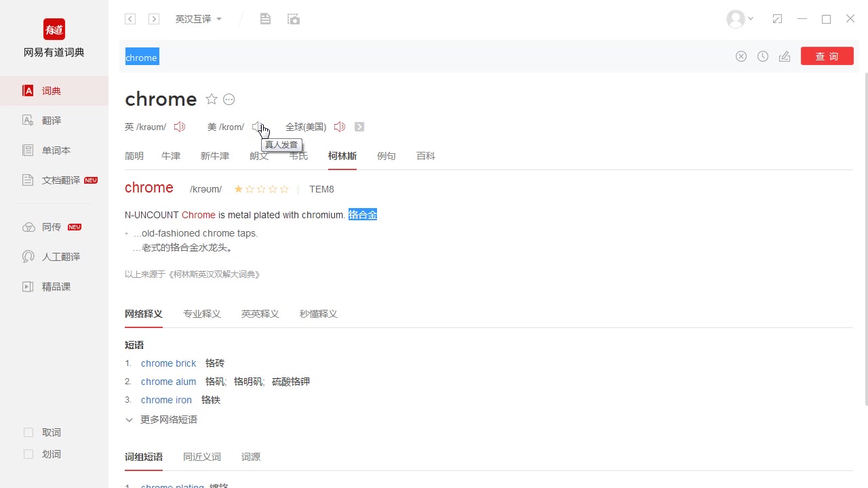The width and height of the screenshot is (868, 488).
Task: Select the 词组短语 tab
Action: click(x=144, y=457)
